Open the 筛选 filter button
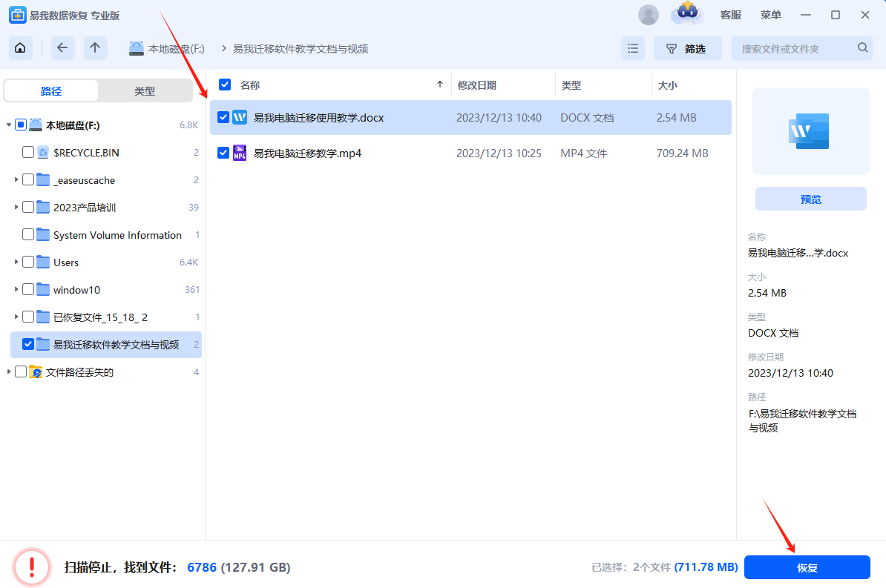This screenshot has width=886, height=588. coord(688,49)
